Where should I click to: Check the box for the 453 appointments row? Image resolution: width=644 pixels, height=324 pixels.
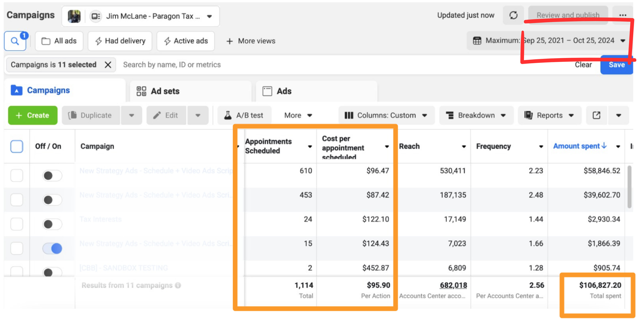click(16, 200)
